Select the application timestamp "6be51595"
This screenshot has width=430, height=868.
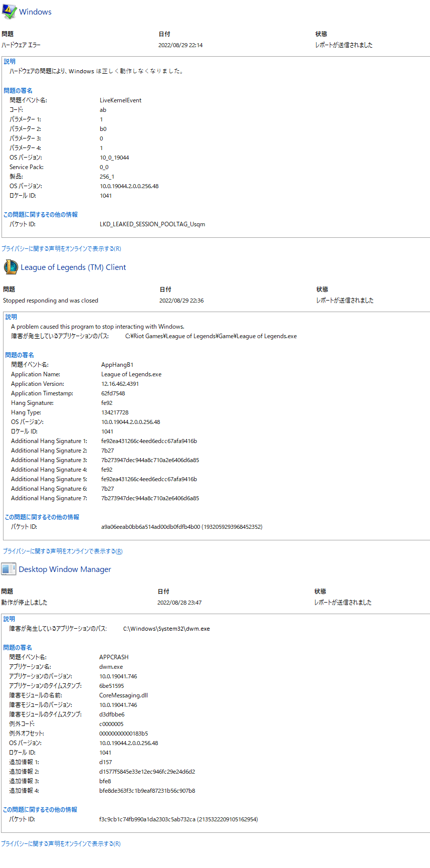point(111,686)
